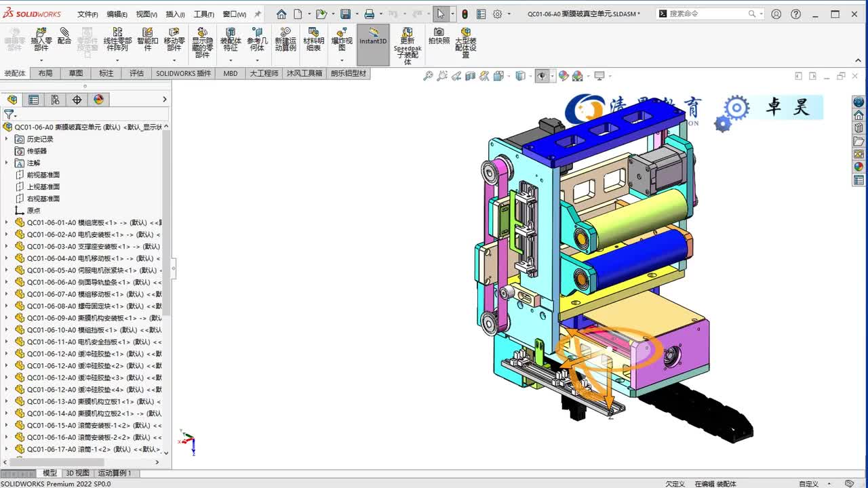Viewport: 868px width, 488px height.
Task: Switch to the MBD tab
Action: tap(231, 73)
